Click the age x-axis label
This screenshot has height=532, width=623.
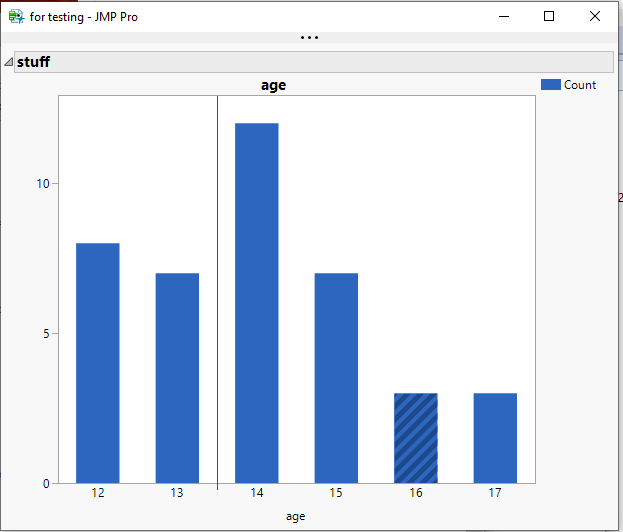[296, 517]
